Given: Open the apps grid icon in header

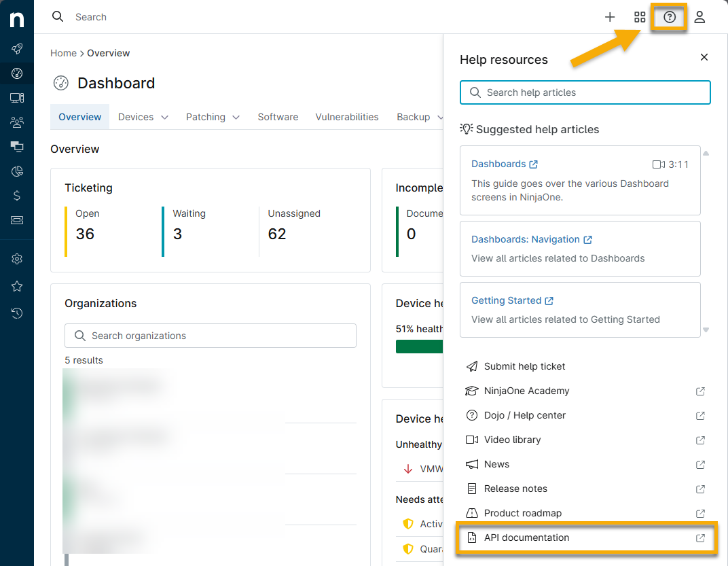Looking at the screenshot, I should coord(640,17).
